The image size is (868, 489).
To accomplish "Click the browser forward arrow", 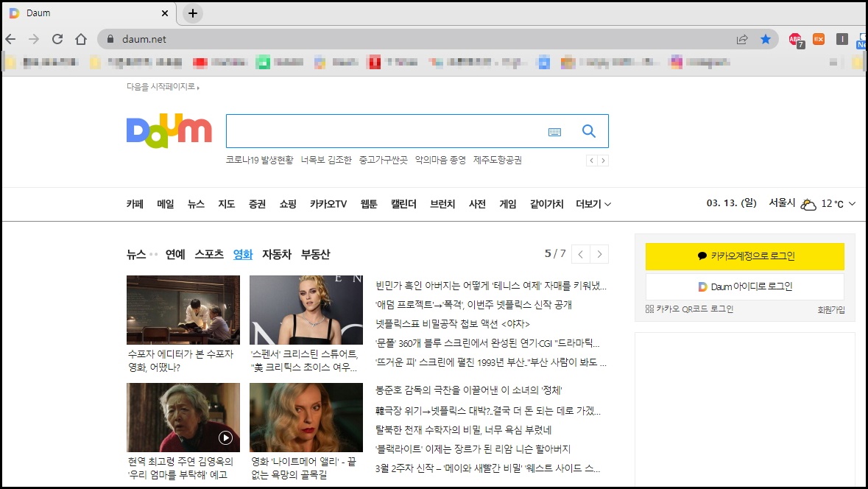I will (x=34, y=39).
